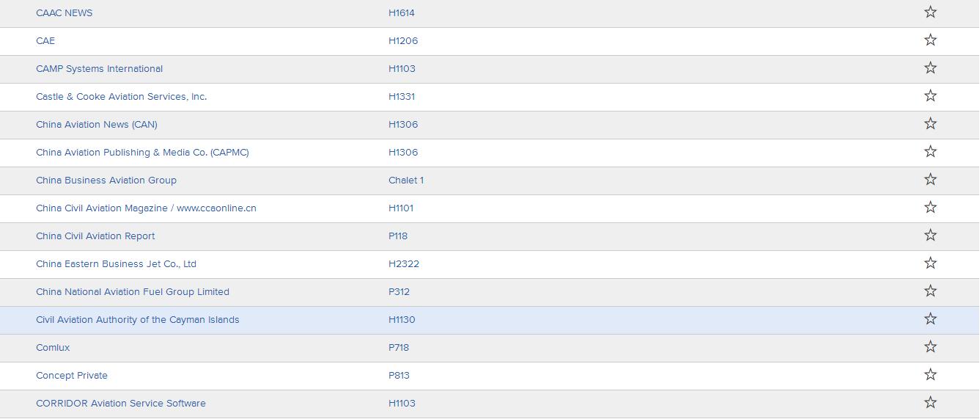Click star next to China Aviation News (CAN)

pos(930,123)
